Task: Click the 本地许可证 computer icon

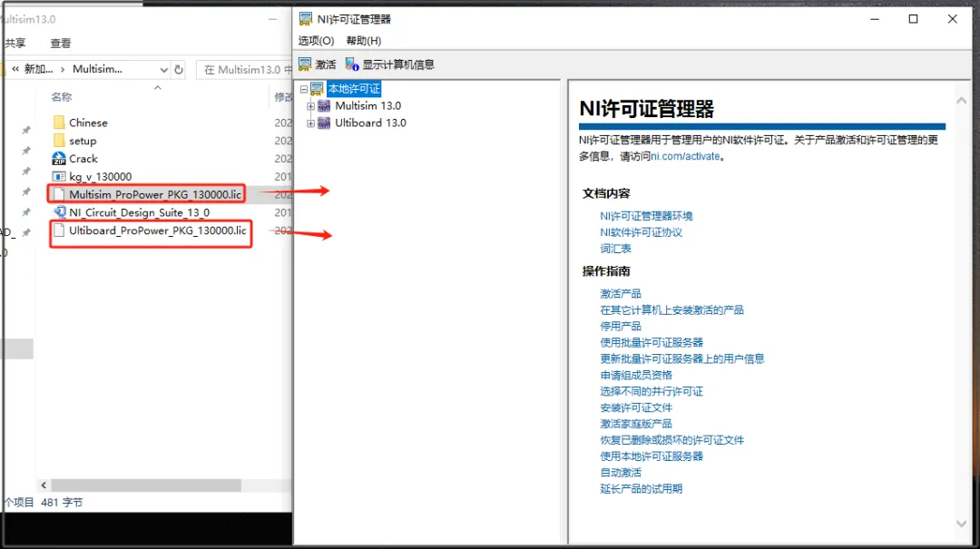Action: click(x=318, y=89)
